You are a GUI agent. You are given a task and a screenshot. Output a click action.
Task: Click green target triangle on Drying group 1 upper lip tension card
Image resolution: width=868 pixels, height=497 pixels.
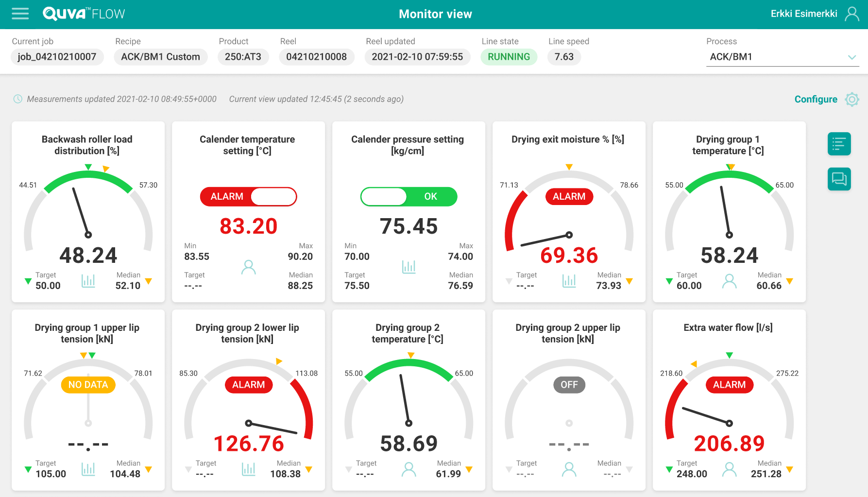tap(28, 469)
